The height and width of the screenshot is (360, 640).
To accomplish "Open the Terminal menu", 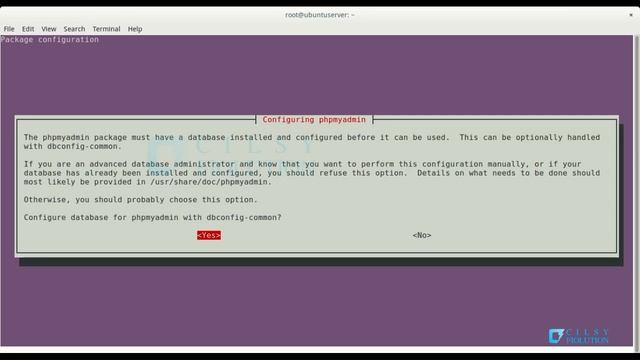I will click(106, 29).
